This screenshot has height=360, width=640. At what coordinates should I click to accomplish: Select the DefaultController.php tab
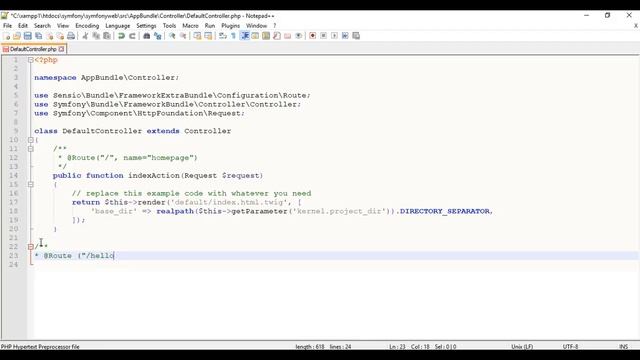click(33, 49)
